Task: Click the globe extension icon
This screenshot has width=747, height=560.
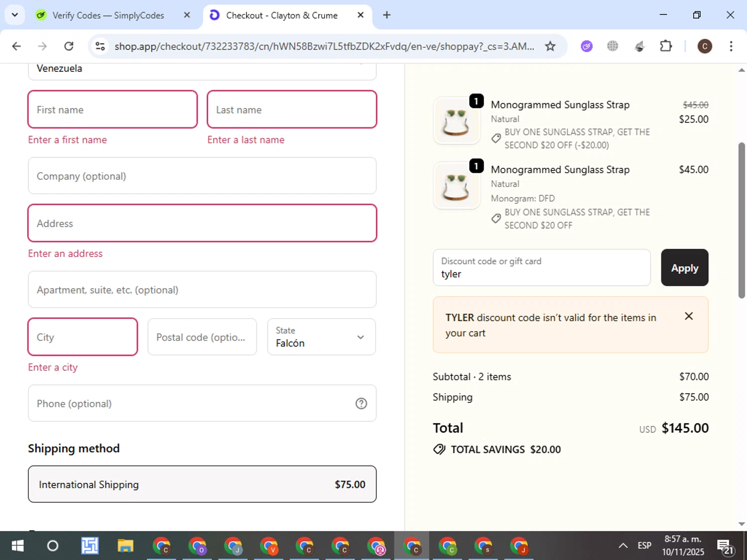Action: click(x=613, y=46)
